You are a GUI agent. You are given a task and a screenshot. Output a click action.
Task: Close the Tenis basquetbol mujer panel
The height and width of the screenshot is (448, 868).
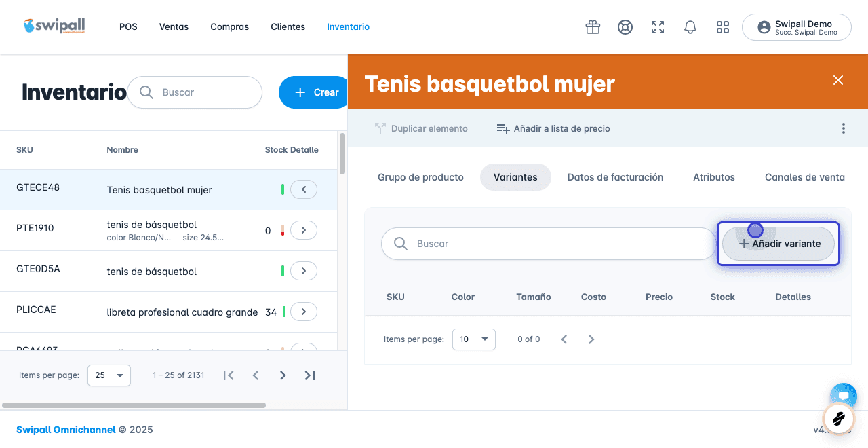[838, 80]
